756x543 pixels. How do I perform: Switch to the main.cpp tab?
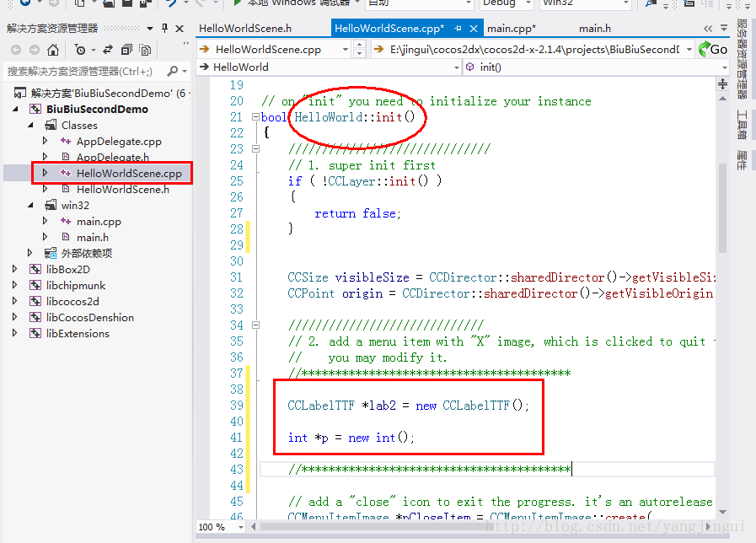point(512,29)
